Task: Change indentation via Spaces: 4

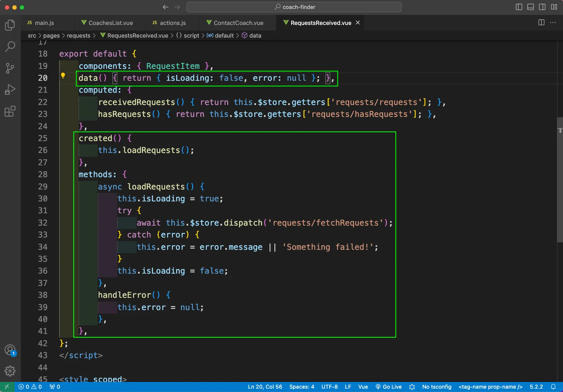Action: (302, 387)
